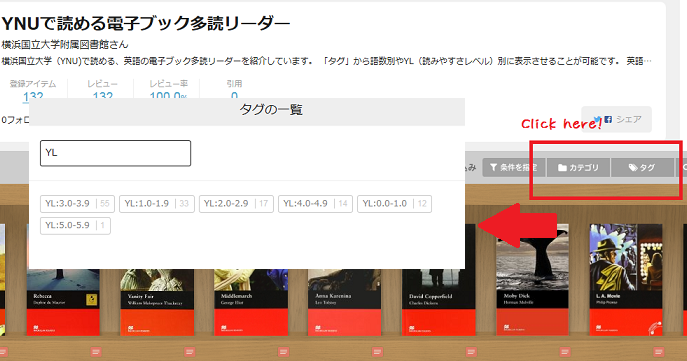Image resolution: width=687 pixels, height=361 pixels.
Task: Choose the YL:5.0-5.9 tag
Action: tap(75, 226)
